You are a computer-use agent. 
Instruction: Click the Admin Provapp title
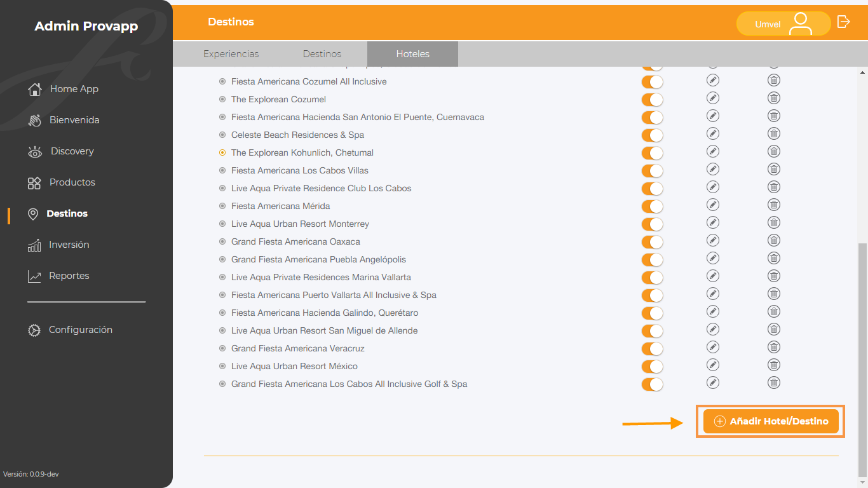point(86,26)
